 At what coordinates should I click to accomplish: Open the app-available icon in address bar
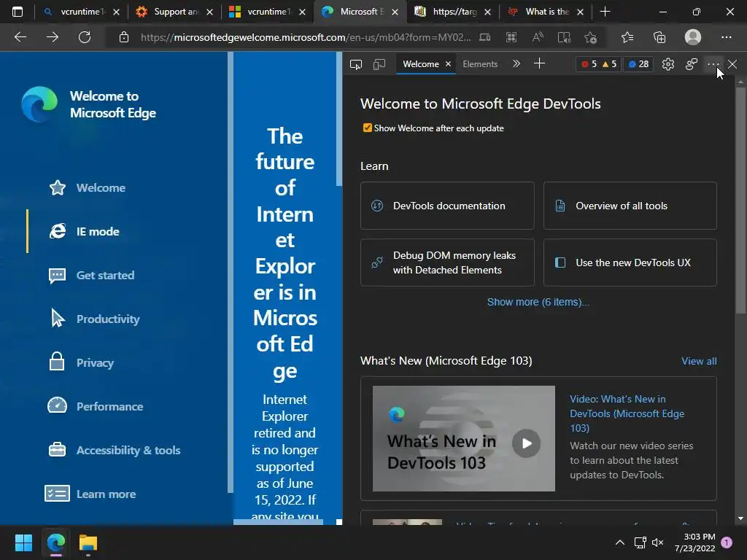[x=511, y=37]
